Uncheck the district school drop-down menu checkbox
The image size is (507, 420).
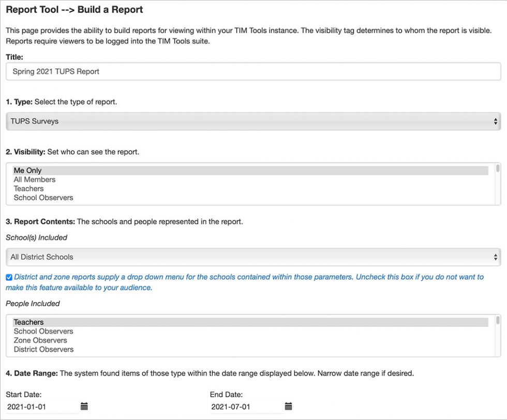pos(8,277)
